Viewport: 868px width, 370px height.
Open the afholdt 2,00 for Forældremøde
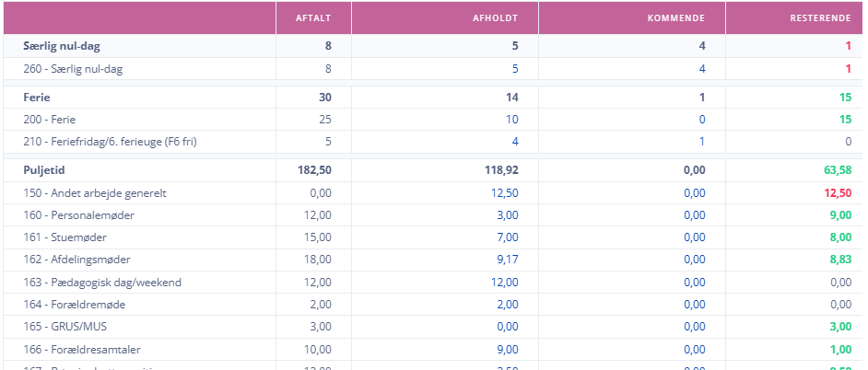[x=507, y=305]
